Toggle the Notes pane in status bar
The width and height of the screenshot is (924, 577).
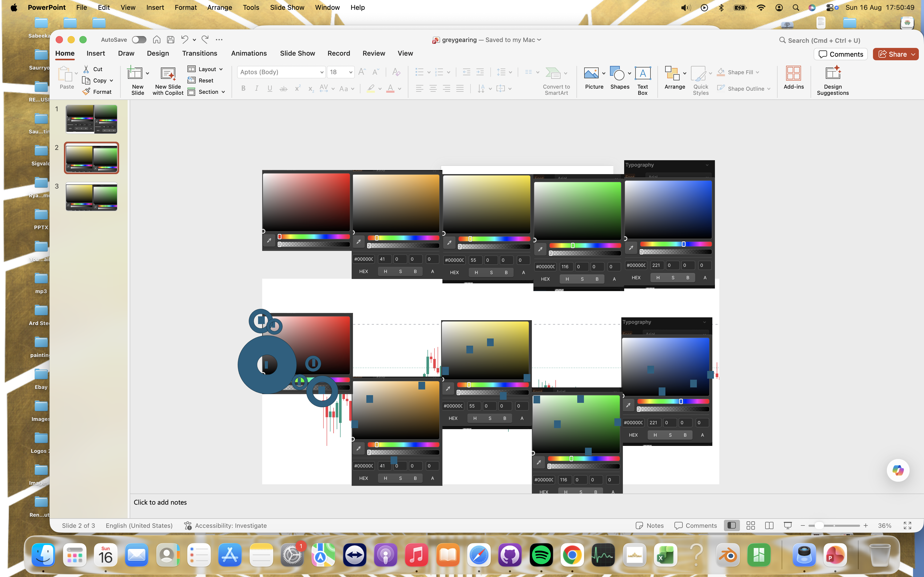(x=649, y=525)
